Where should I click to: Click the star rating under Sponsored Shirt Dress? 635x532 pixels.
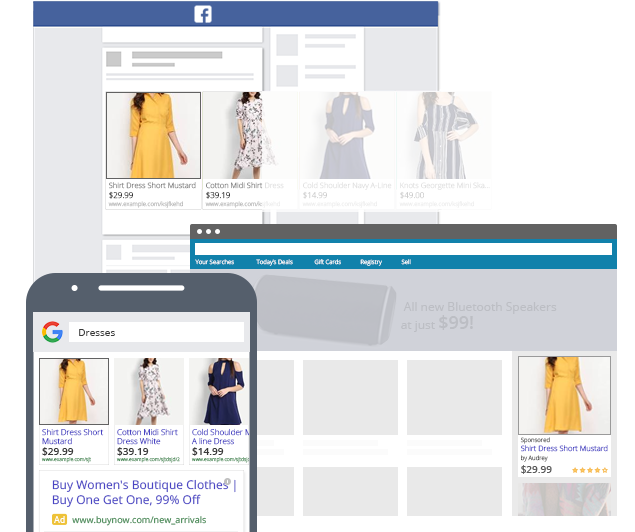coord(590,470)
